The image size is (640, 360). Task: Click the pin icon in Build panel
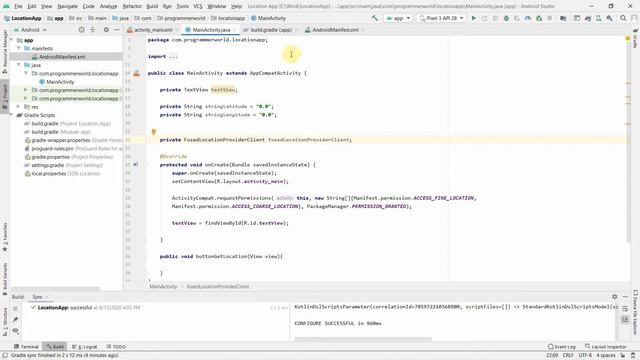16,320
